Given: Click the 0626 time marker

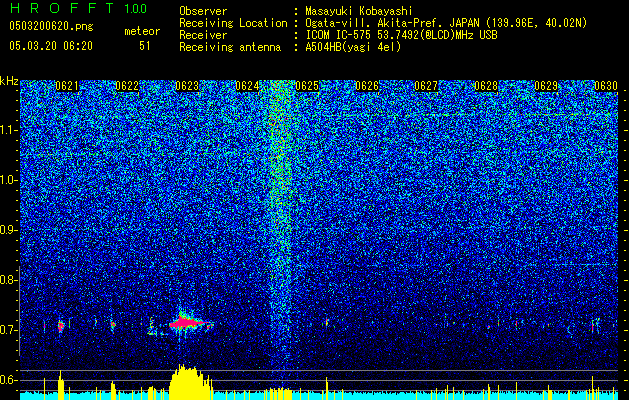Looking at the screenshot, I should [367, 86].
